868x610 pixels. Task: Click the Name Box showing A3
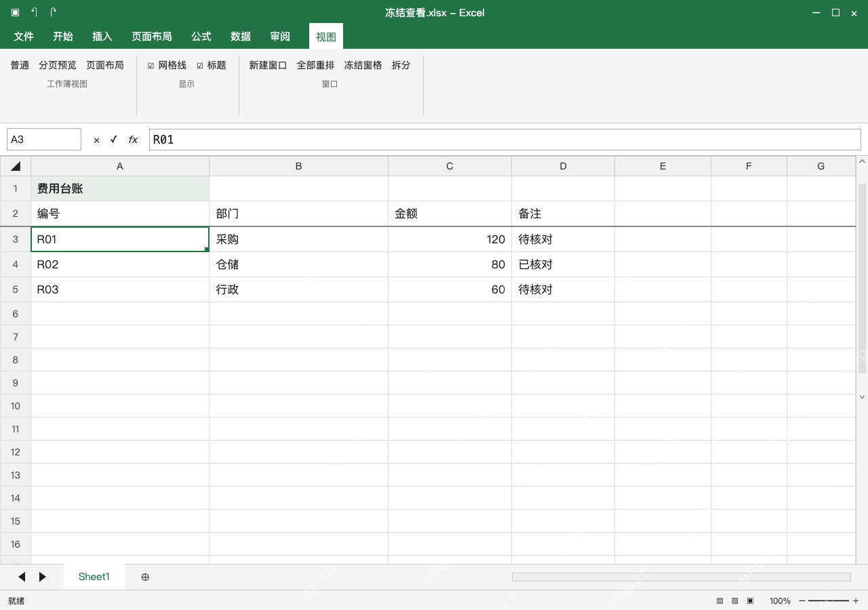tap(44, 140)
